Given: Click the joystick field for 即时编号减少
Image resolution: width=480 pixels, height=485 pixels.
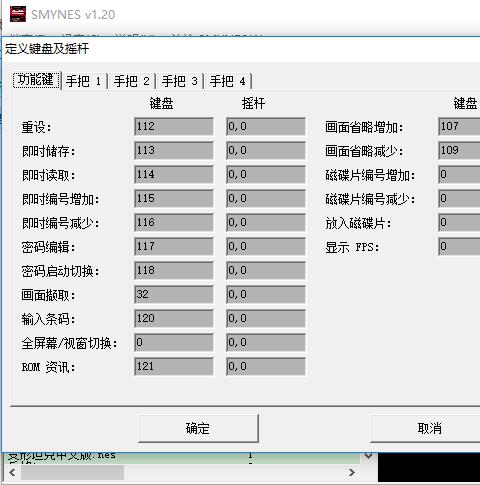Looking at the screenshot, I should 266,222.
